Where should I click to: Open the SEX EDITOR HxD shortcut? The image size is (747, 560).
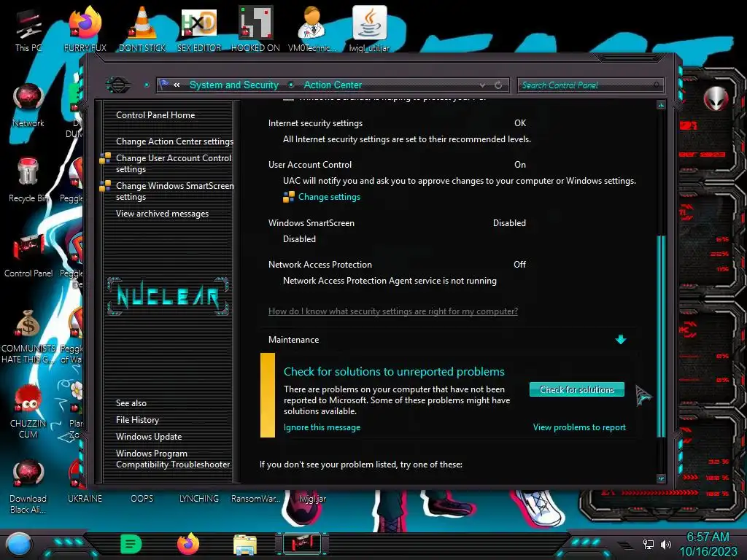point(199,29)
